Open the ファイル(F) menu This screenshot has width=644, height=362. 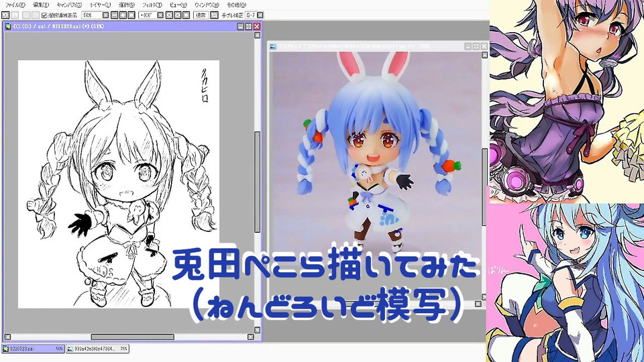pos(15,5)
